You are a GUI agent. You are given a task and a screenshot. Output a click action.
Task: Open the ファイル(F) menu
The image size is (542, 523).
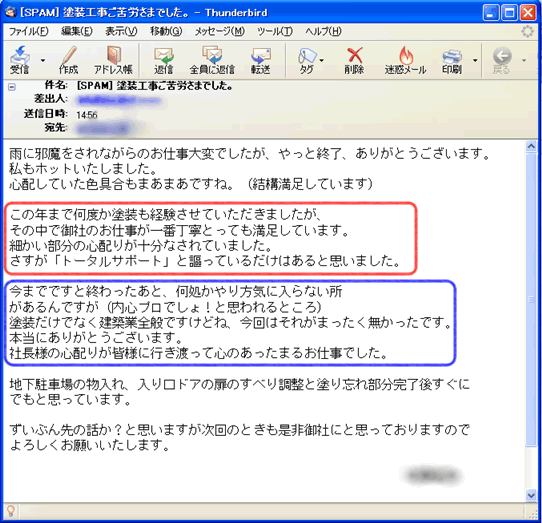tap(28, 31)
